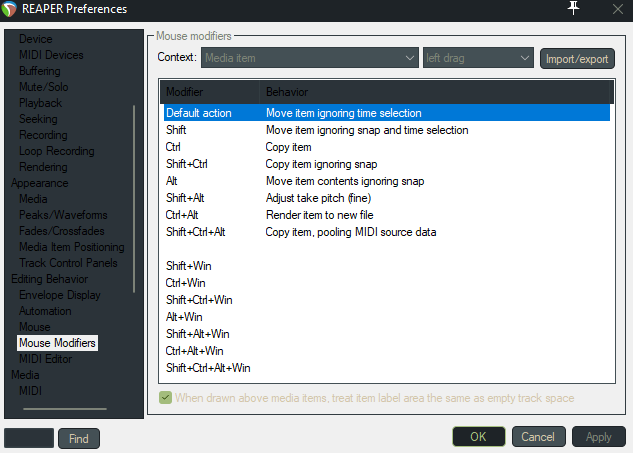
Task: Click the Modifier column header
Action: [210, 92]
